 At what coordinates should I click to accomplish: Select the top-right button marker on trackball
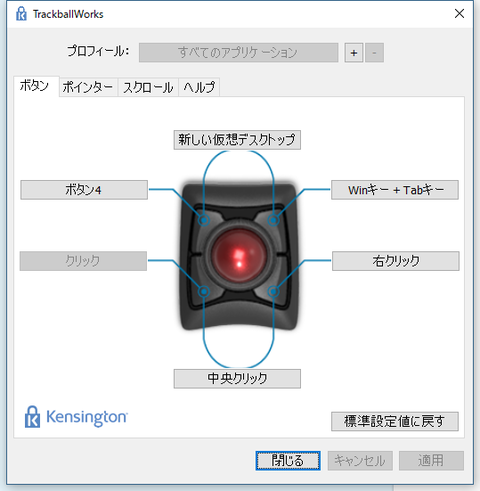pos(273,220)
